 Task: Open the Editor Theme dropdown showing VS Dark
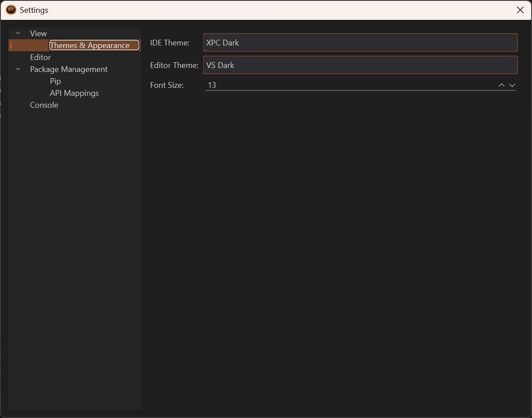pos(360,65)
